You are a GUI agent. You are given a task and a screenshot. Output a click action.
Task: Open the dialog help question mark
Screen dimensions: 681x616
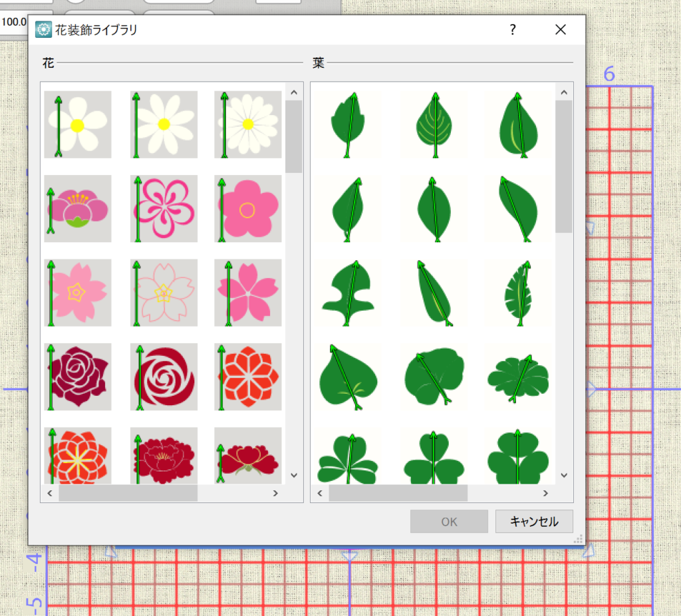513,29
